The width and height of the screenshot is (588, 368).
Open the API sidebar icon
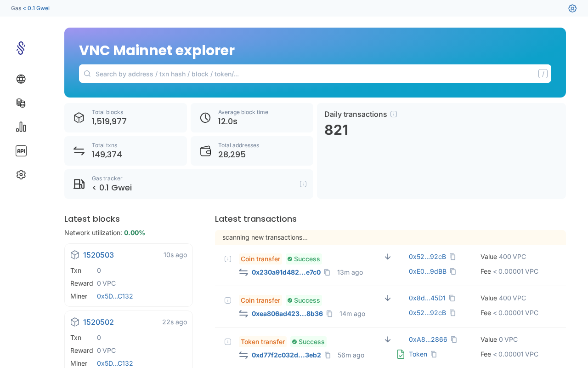click(21, 151)
